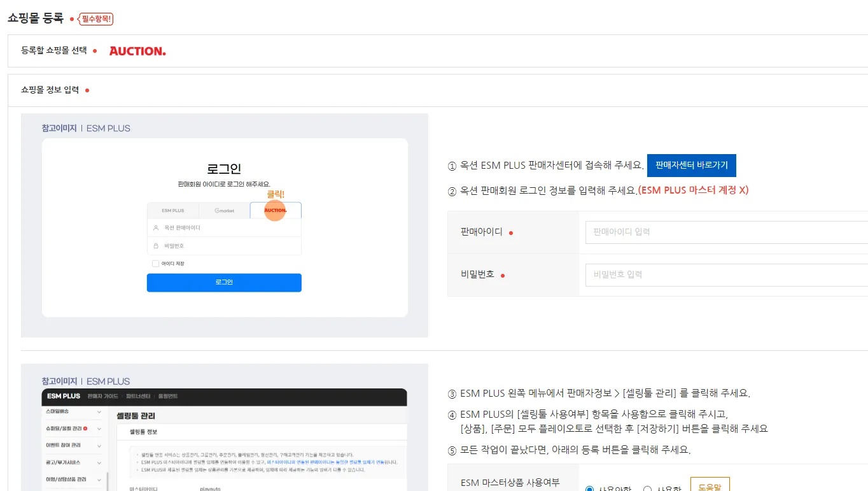This screenshot has height=491, width=868.
Task: Click the step ③ 셀링툴 관리 instruction text
Action: pos(599,393)
